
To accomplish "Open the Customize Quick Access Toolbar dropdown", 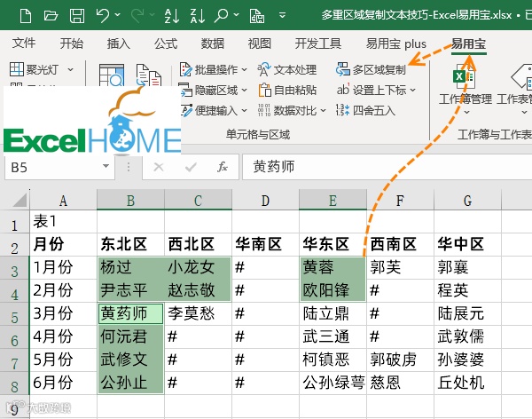I will [282, 15].
